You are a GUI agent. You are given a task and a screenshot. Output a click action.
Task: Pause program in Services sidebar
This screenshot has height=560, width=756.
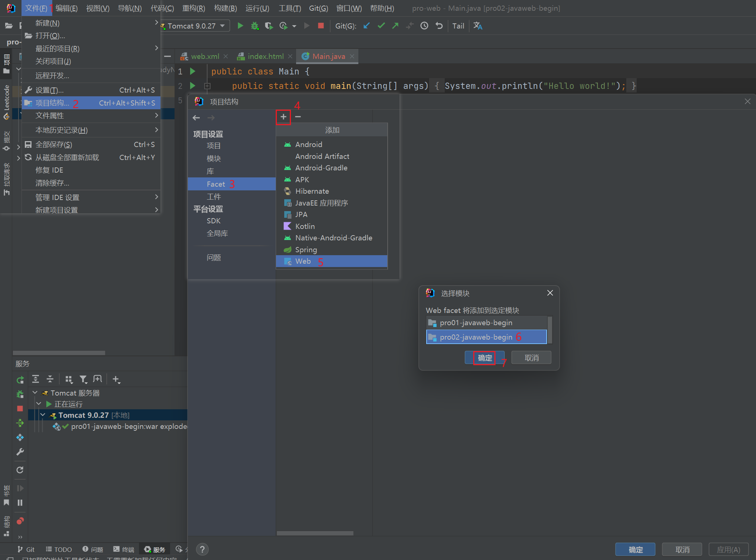pos(20,503)
